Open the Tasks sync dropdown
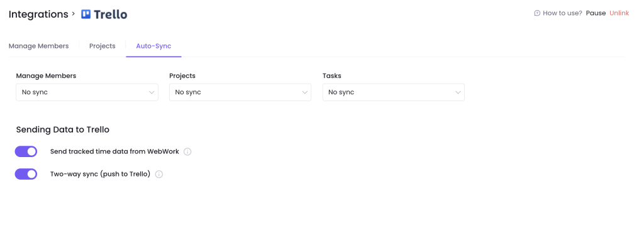The height and width of the screenshot is (240, 644). [394, 92]
